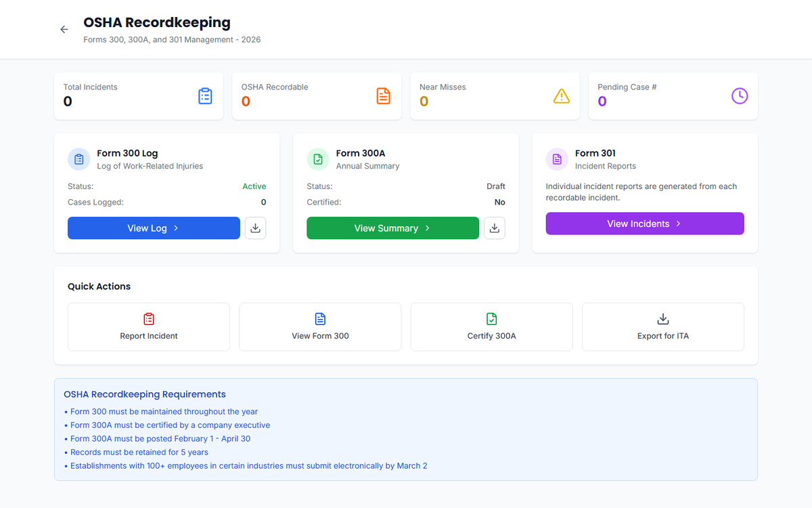Click Form 300A must be certified line

tap(167, 425)
